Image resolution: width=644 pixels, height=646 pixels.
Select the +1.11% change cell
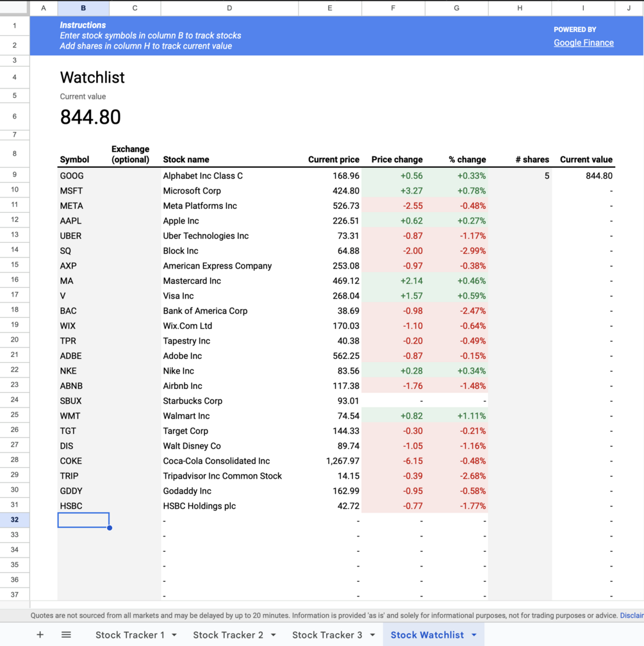(x=456, y=416)
